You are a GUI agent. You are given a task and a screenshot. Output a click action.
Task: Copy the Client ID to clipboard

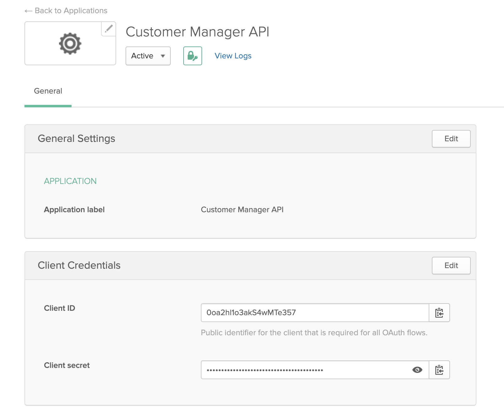tap(439, 313)
